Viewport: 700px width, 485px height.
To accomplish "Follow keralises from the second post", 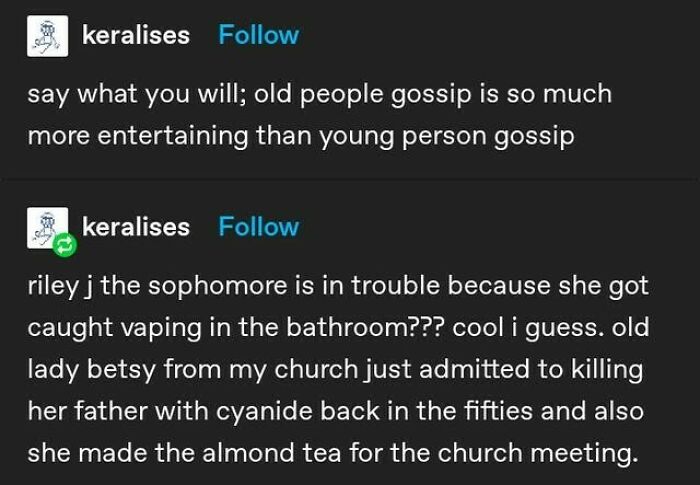I will click(258, 227).
